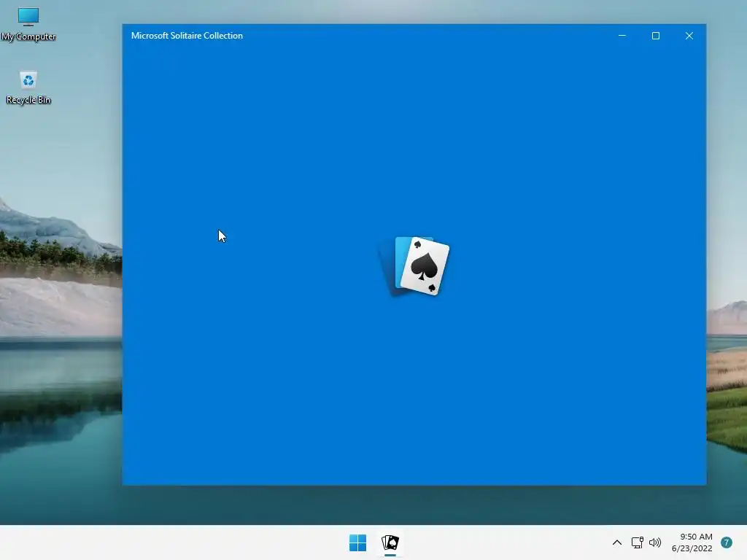Open the My Computer desktop icon
The height and width of the screenshot is (560, 747).
click(x=28, y=24)
